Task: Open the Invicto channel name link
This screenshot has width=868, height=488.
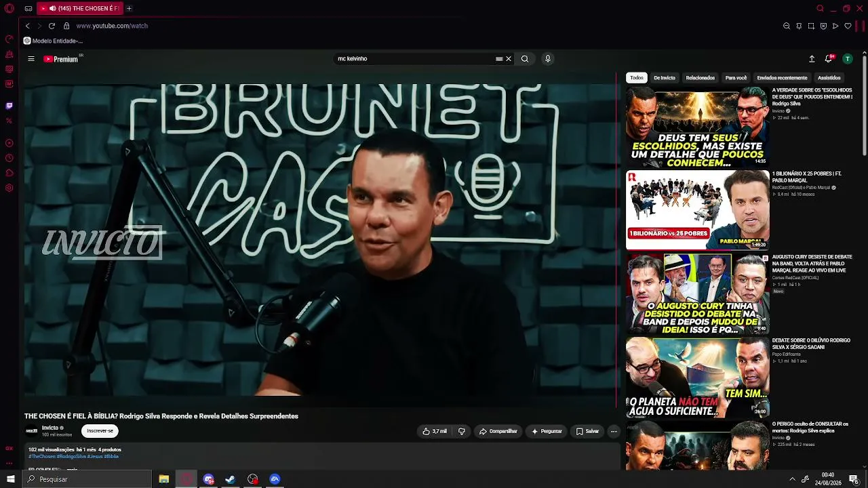Action: (50, 428)
